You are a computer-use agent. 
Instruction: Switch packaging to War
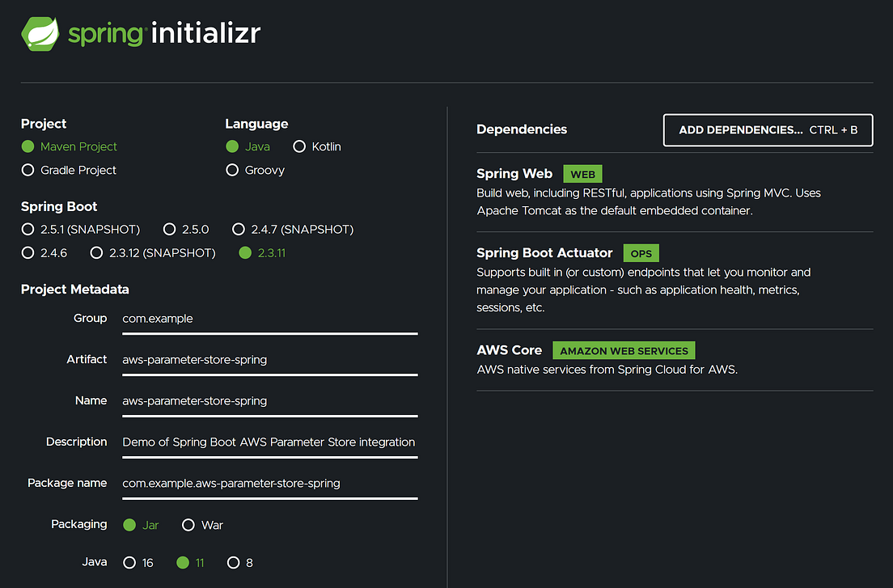coord(188,525)
